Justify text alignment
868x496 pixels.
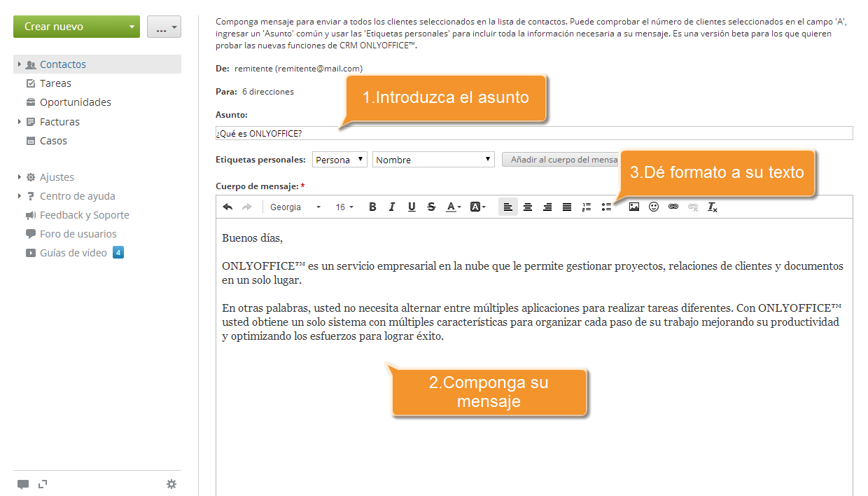tap(567, 207)
